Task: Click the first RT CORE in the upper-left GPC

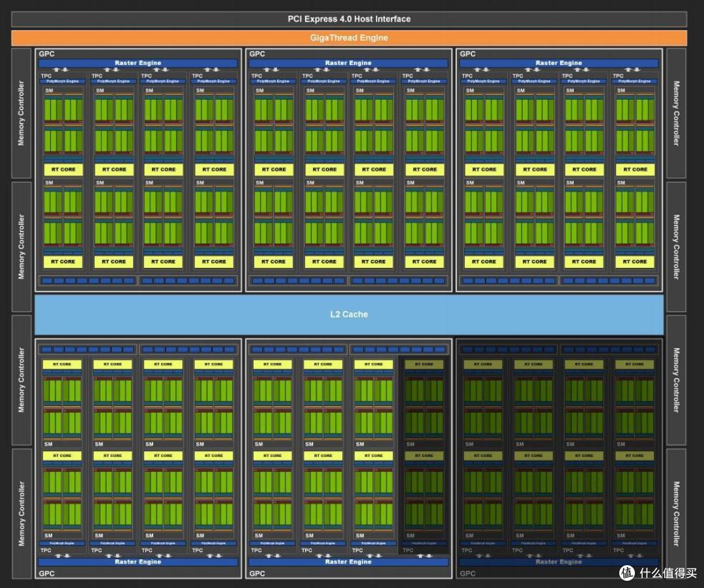Action: [63, 169]
